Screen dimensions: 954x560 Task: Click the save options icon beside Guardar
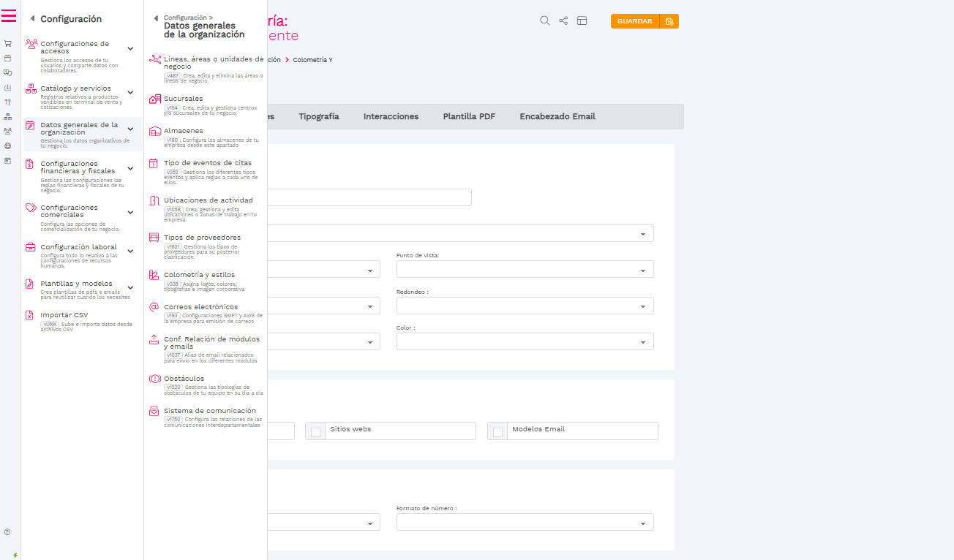click(x=669, y=21)
